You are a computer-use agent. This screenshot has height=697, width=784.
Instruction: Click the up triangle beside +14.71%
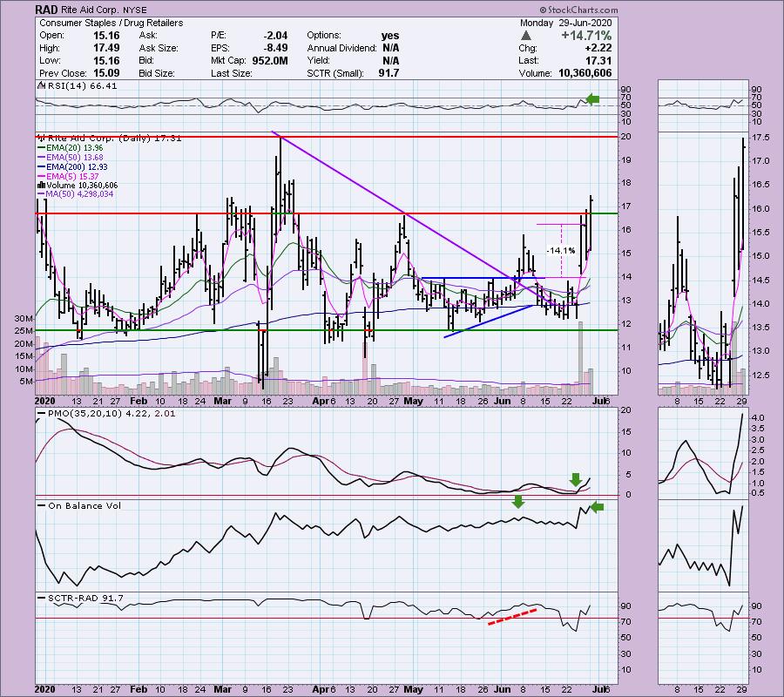(x=525, y=36)
